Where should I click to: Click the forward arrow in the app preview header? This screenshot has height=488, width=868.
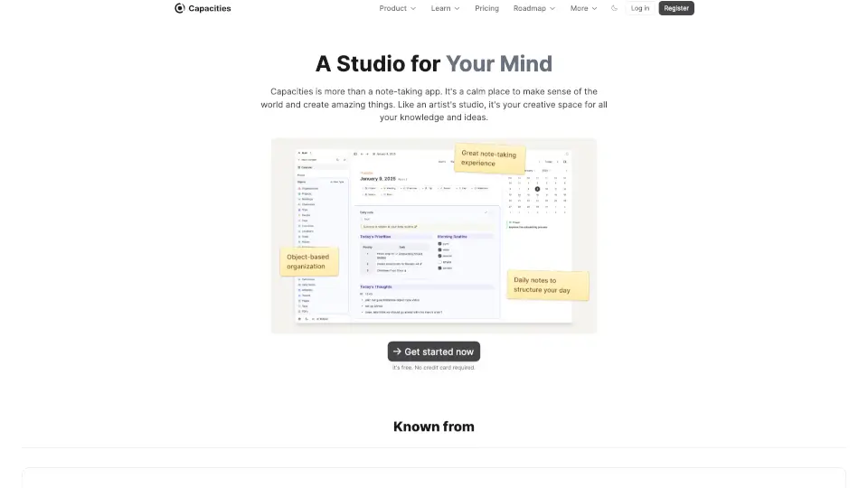[x=369, y=154]
